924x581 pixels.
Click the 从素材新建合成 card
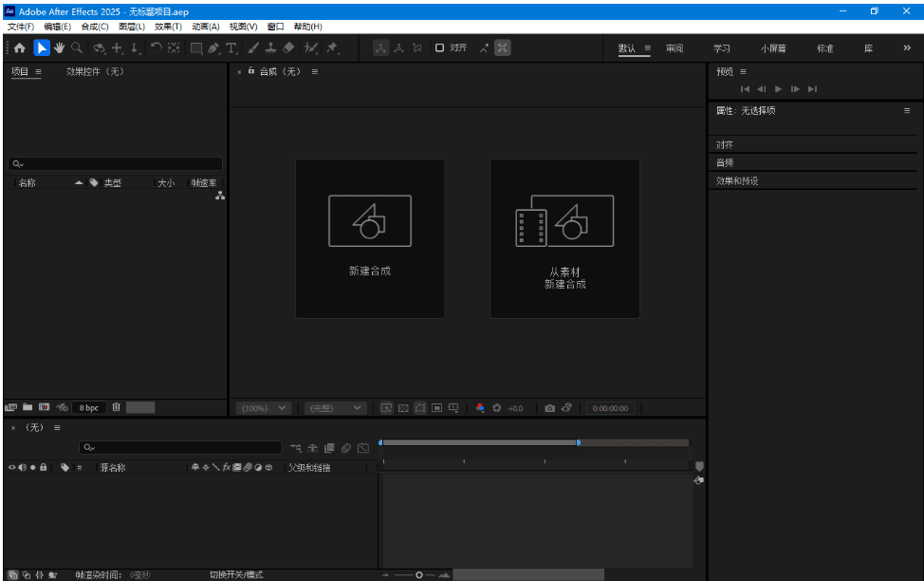pyautogui.click(x=565, y=238)
